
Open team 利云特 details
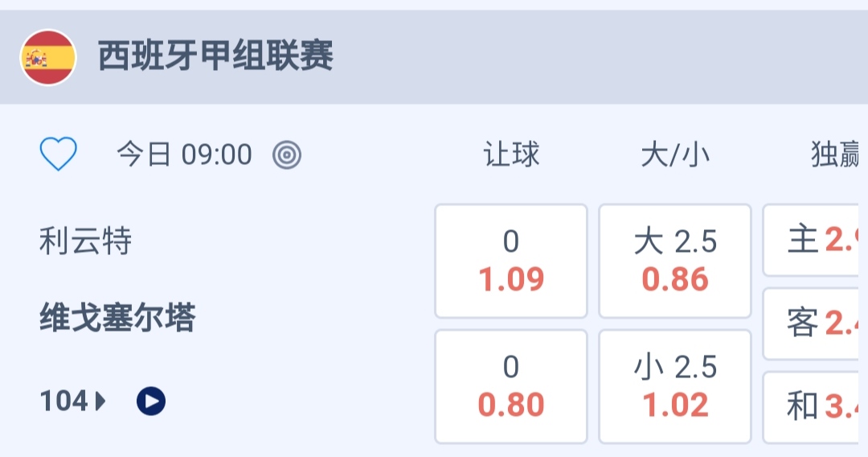tap(86, 241)
